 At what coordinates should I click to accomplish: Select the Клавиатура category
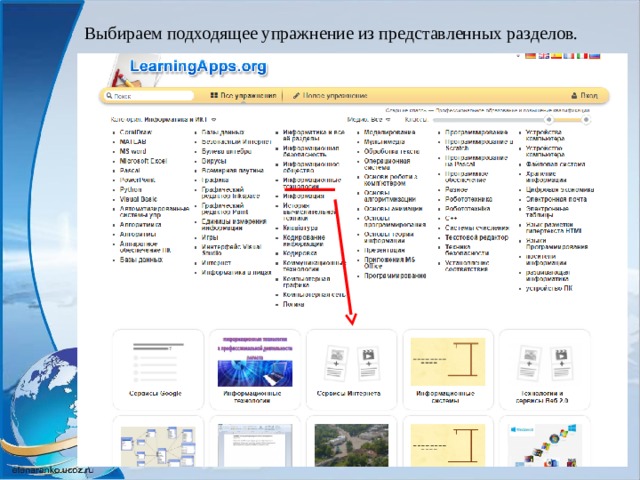(300, 228)
